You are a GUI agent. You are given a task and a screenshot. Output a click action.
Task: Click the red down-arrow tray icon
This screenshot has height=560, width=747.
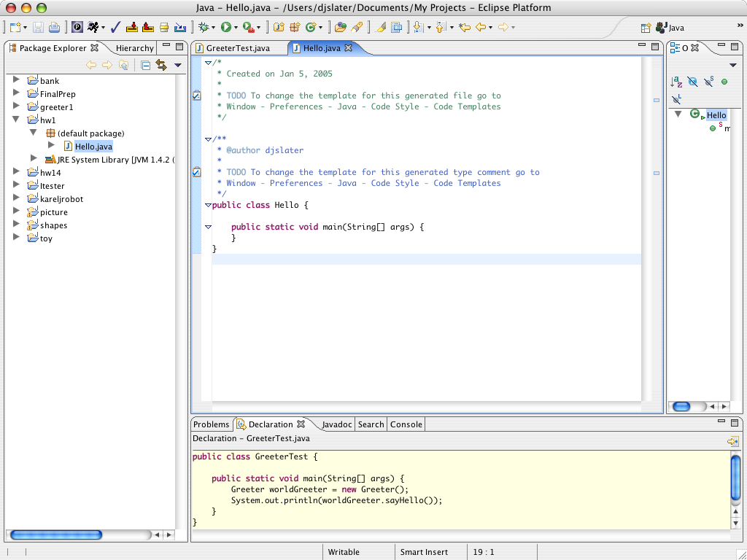(132, 27)
